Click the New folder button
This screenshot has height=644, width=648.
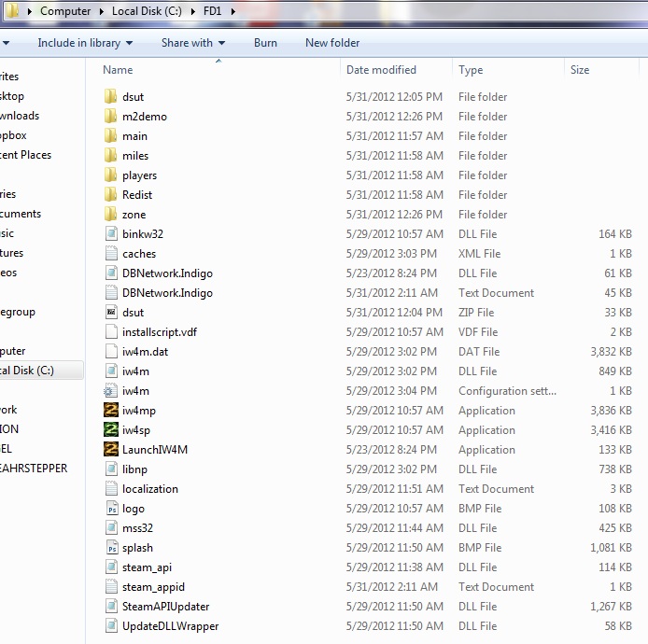coord(332,43)
